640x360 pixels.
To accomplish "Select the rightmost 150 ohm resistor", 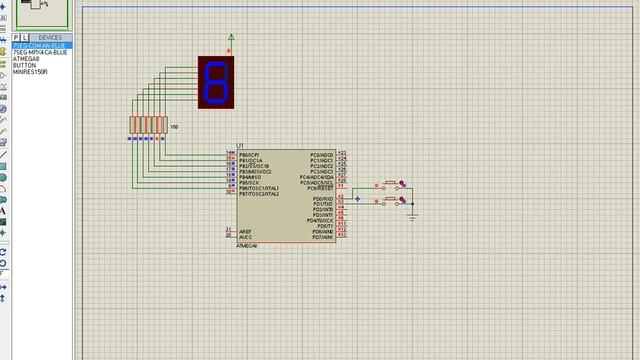I will [x=165, y=125].
